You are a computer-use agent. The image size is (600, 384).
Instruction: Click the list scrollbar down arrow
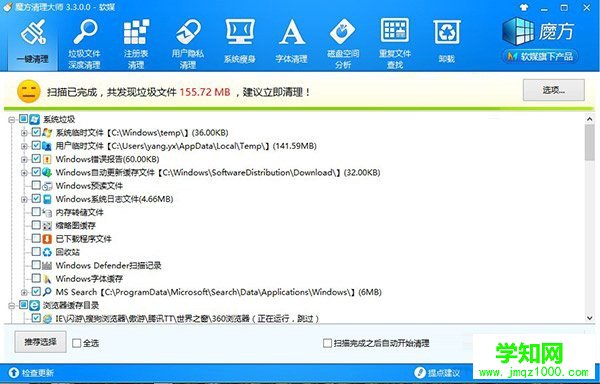(x=589, y=318)
